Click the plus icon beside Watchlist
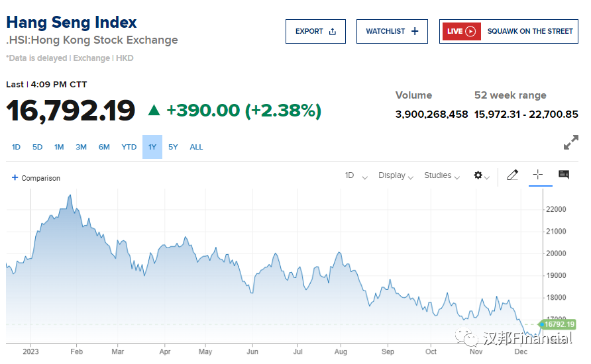Viewport: 591px width, 364px height. (415, 31)
